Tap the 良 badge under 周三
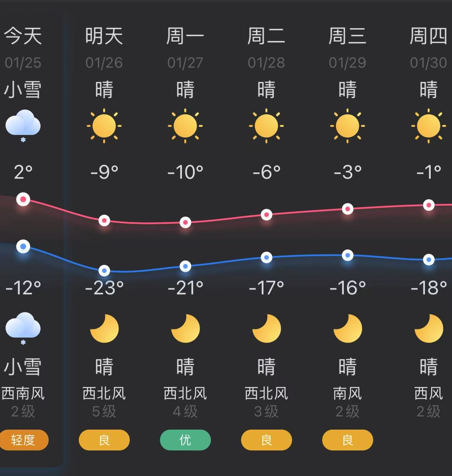Screen dimensions: 452x476 (x=348, y=440)
